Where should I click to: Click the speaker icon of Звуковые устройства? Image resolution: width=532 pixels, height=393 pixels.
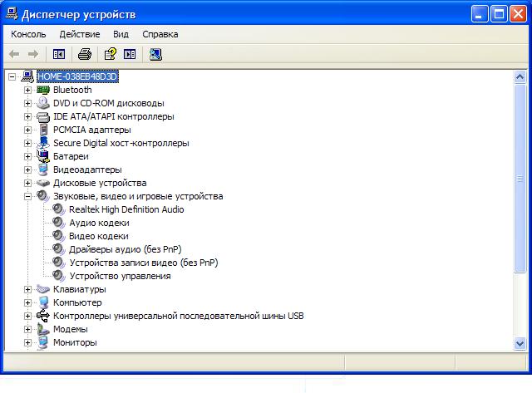tap(43, 196)
